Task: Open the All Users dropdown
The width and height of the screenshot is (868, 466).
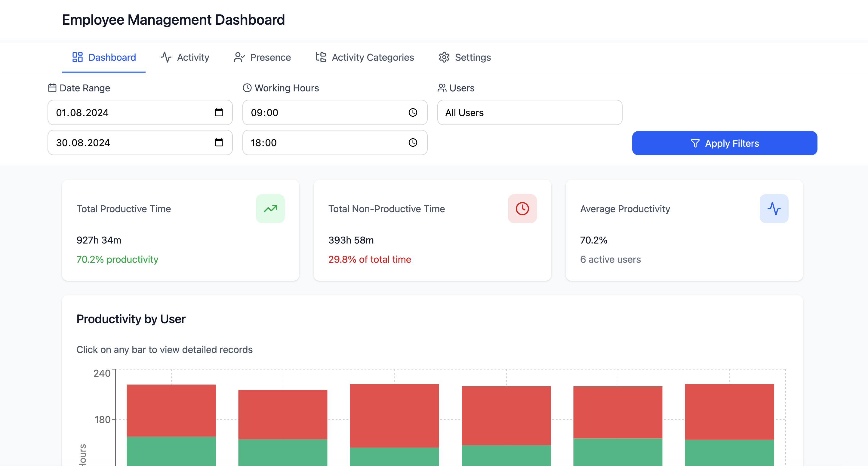Action: (529, 112)
